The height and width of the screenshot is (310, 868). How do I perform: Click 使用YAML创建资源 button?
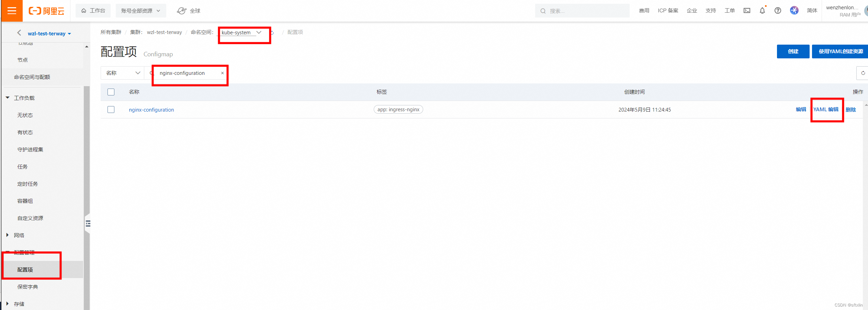840,51
